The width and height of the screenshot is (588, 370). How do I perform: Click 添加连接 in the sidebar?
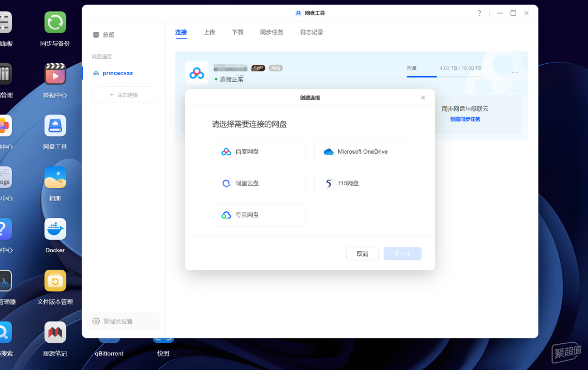pyautogui.click(x=124, y=95)
